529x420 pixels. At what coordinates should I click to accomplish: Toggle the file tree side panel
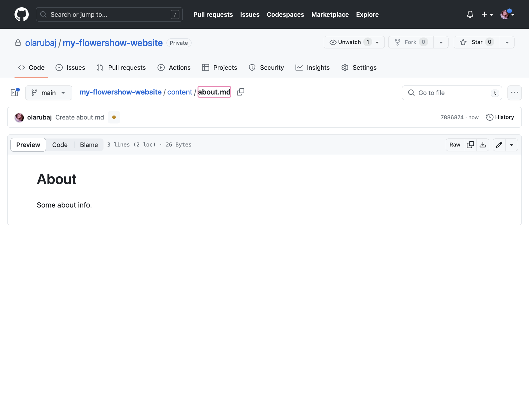15,93
